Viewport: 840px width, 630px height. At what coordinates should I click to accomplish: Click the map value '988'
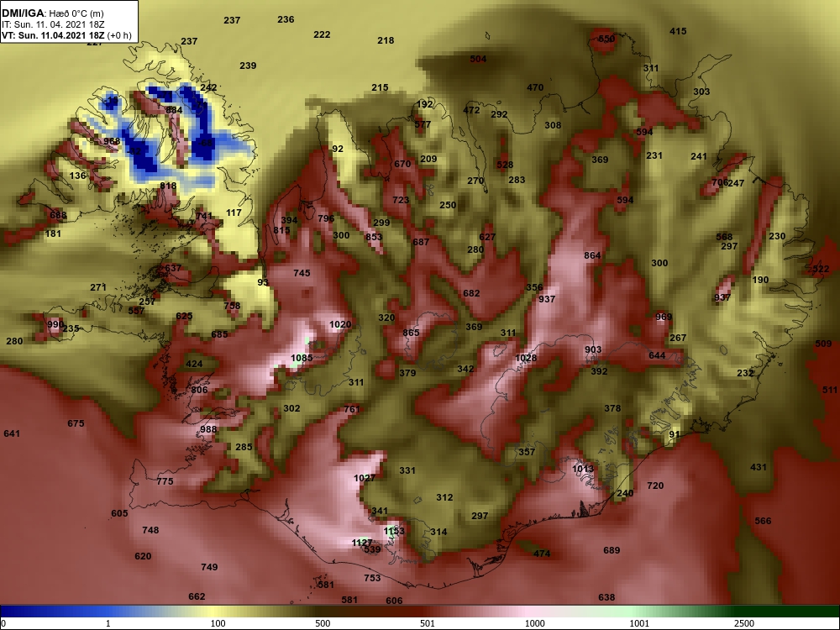[x=208, y=429]
